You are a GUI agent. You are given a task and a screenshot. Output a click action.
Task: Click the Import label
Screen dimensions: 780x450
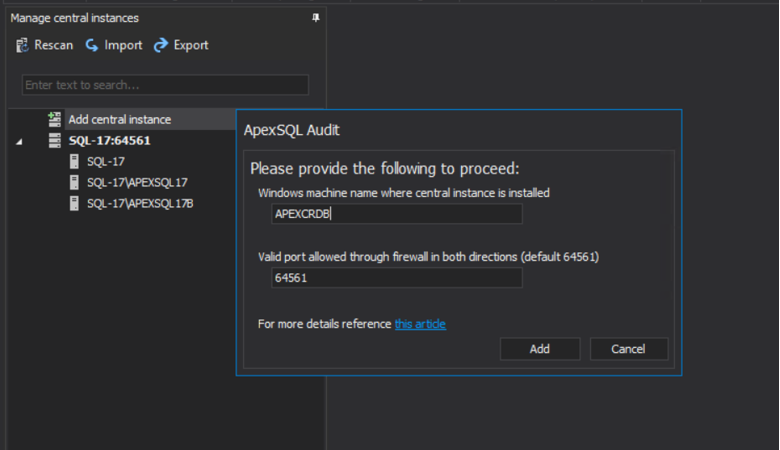tap(123, 45)
